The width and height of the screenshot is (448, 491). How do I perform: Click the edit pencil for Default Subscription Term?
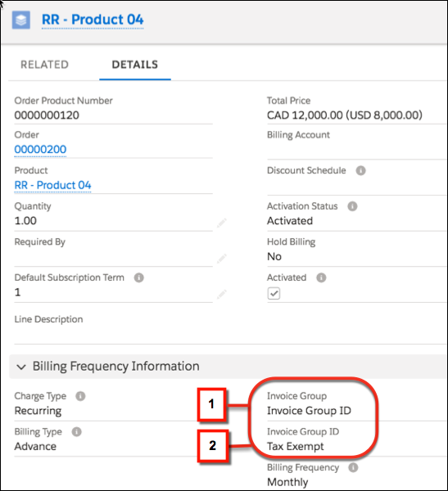coord(222,295)
